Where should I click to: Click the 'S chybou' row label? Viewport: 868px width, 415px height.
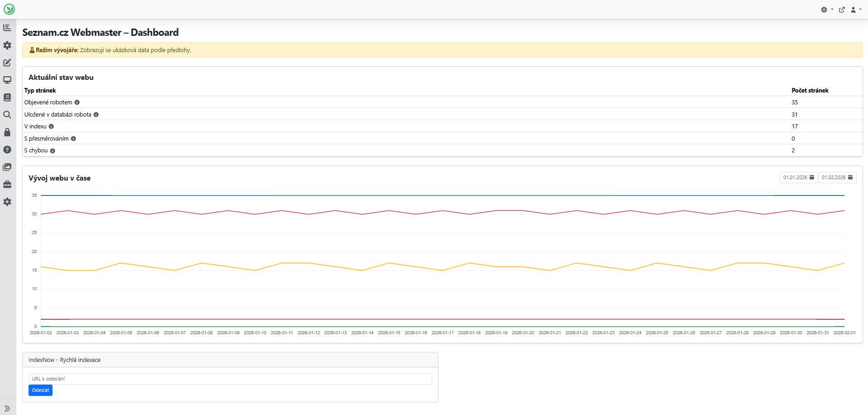pyautogui.click(x=36, y=151)
